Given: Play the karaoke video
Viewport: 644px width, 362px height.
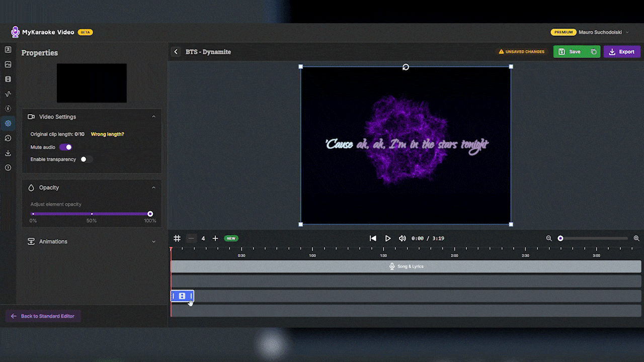Looking at the screenshot, I should coord(388,238).
